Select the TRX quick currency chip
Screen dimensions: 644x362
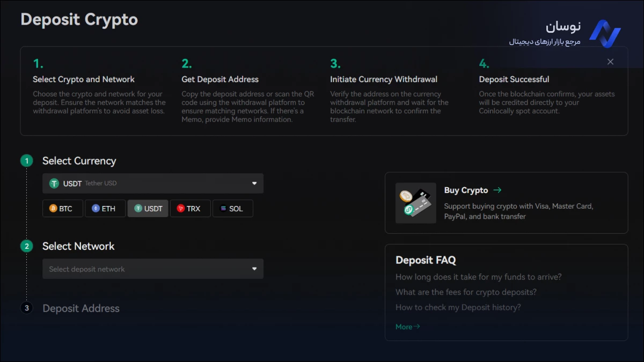(x=191, y=209)
